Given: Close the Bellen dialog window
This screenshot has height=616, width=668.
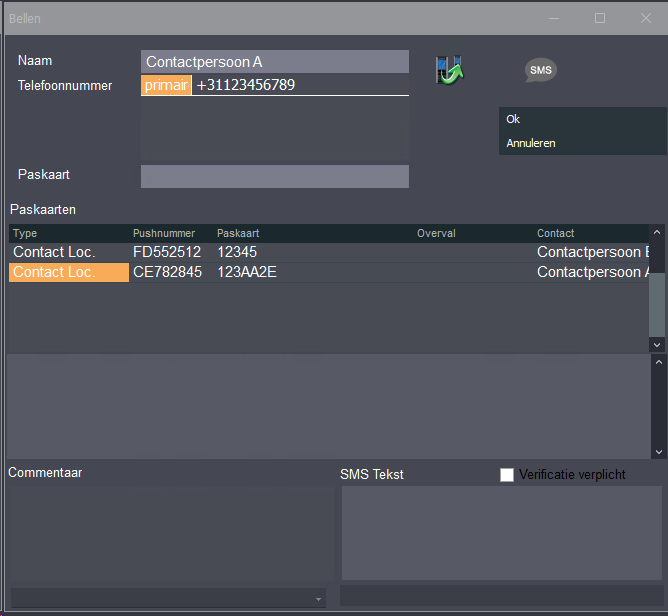Looking at the screenshot, I should 645,18.
